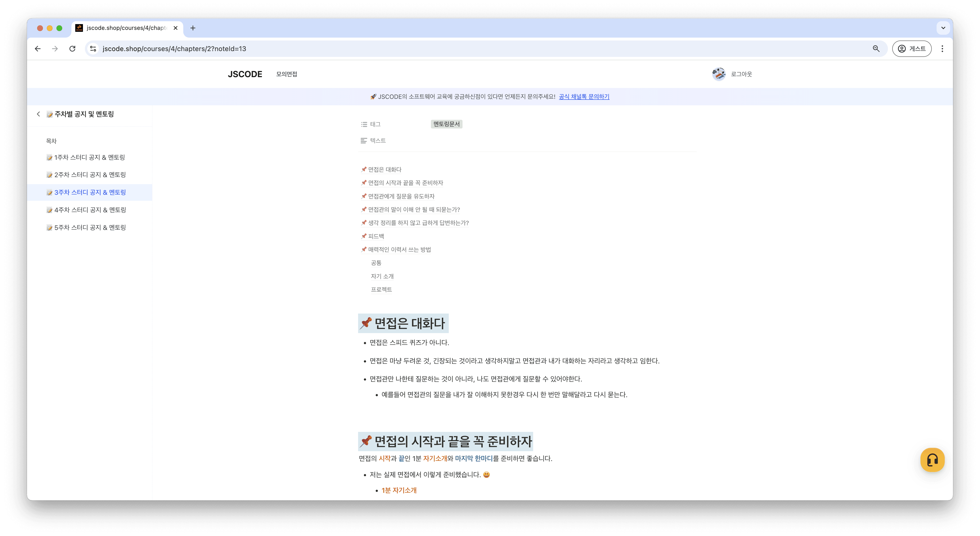Click the orange 1분 자기소개 bullet text

coord(399,490)
